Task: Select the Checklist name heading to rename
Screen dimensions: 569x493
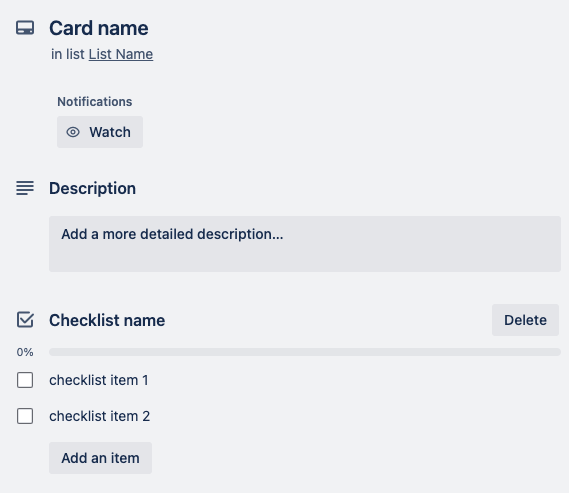Action: tap(107, 320)
